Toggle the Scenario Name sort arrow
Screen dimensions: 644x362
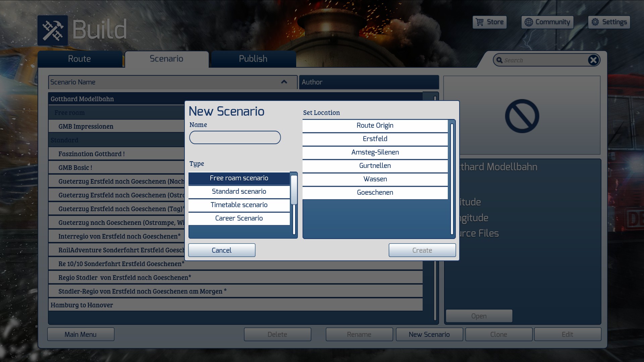[284, 82]
